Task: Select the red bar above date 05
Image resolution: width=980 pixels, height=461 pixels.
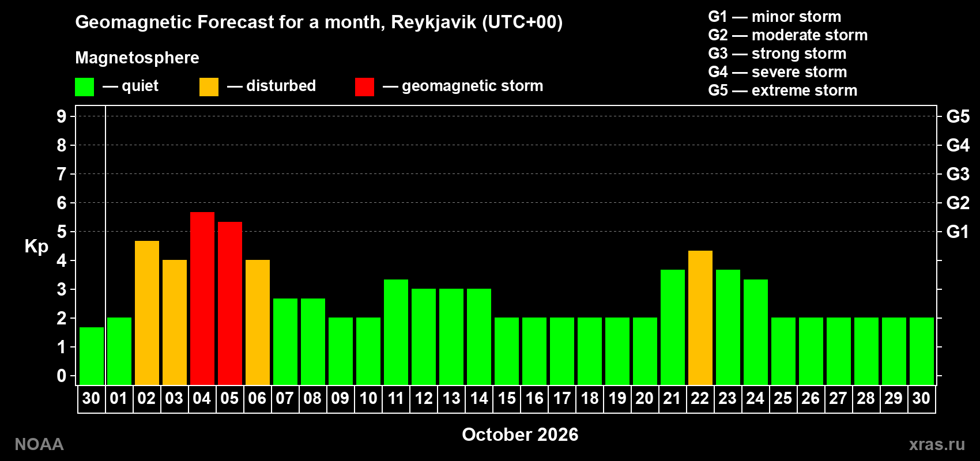Action: point(230,303)
